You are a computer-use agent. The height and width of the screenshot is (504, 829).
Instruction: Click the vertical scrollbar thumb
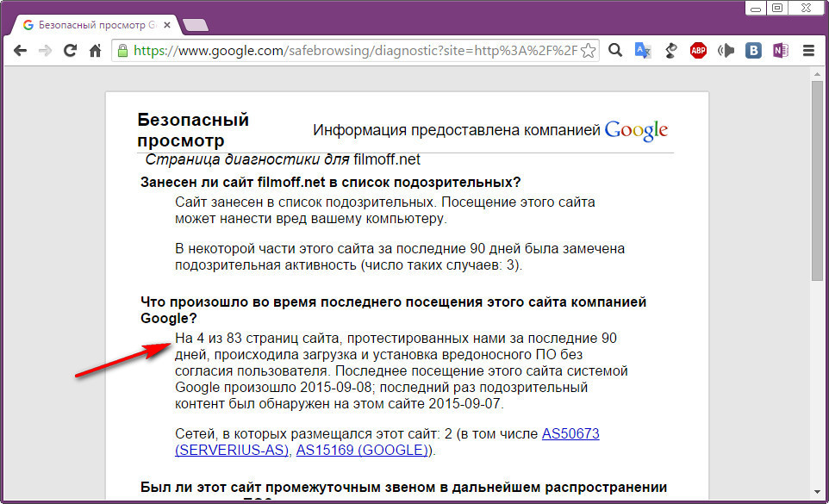(x=817, y=181)
